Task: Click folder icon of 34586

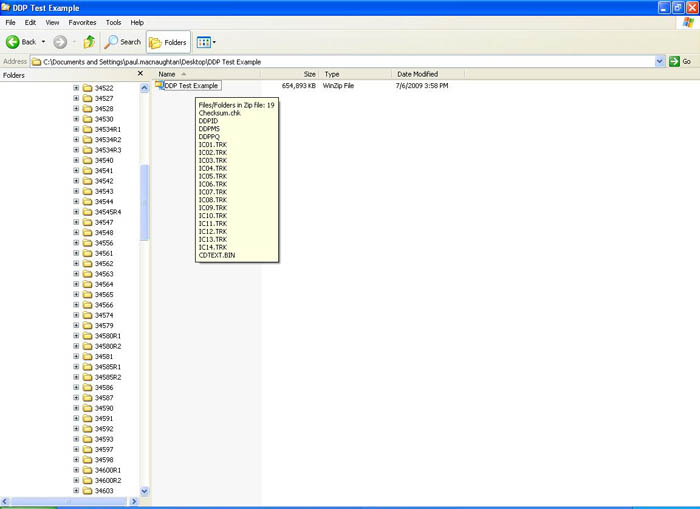Action: tap(88, 387)
